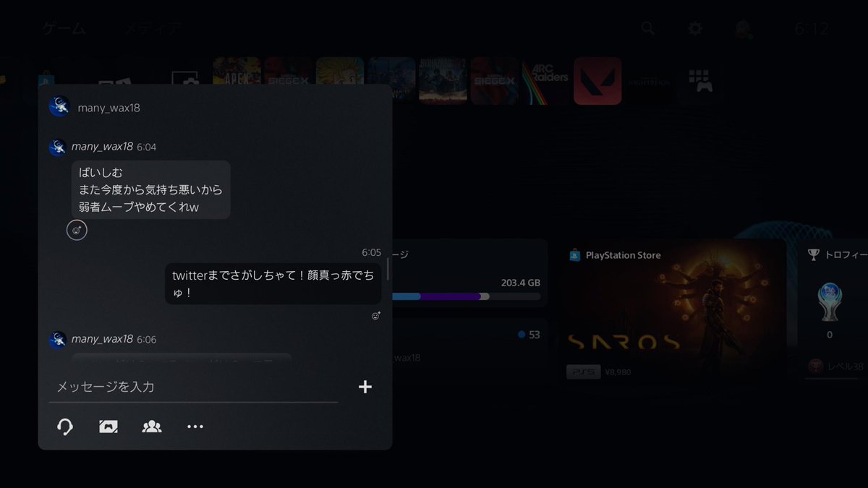The image size is (868, 488).
Task: Click the PlayStation Store bag icon on card
Action: click(x=574, y=254)
